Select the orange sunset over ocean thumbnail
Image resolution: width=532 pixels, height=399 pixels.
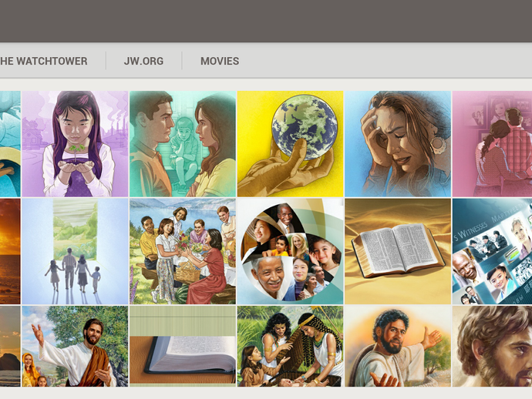click(10, 251)
